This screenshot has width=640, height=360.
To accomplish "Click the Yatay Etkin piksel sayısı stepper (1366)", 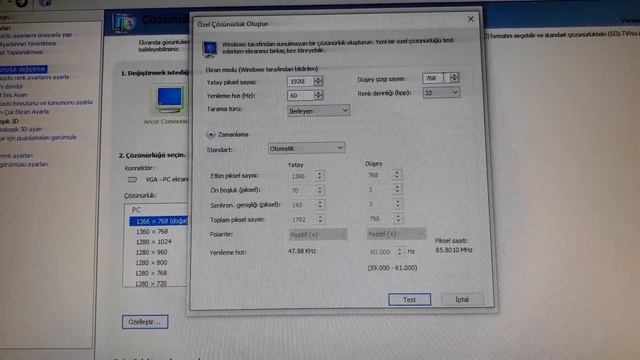I will click(x=320, y=176).
